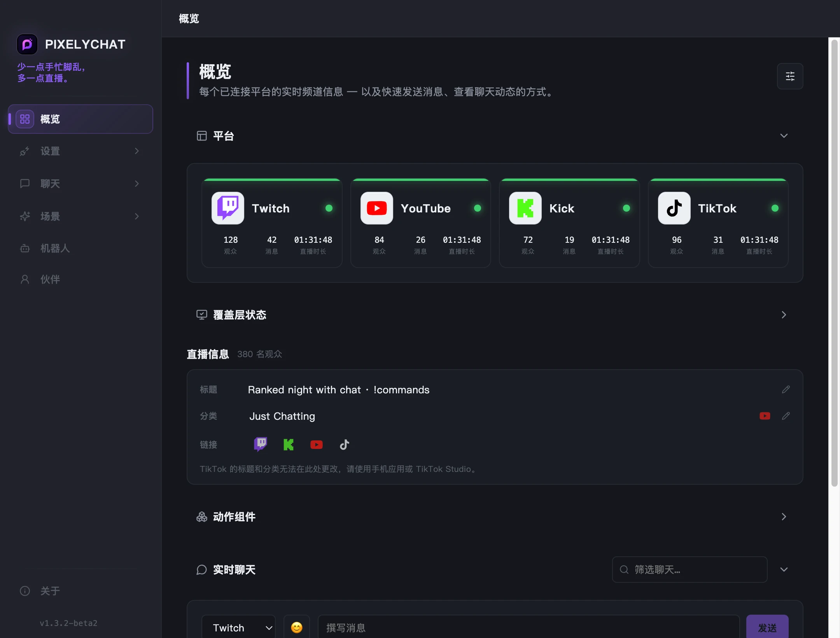Click the platform section layout icon

point(201,136)
